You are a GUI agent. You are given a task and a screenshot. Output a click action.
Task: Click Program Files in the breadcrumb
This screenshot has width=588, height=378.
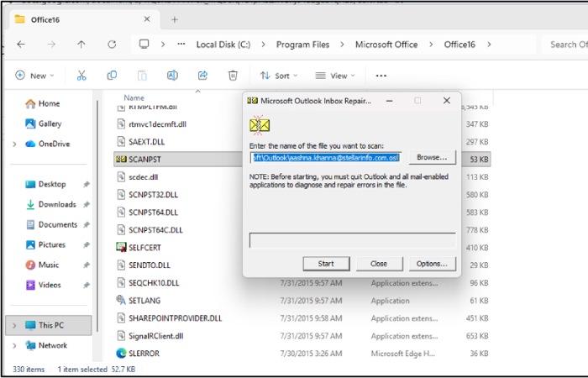click(x=302, y=45)
